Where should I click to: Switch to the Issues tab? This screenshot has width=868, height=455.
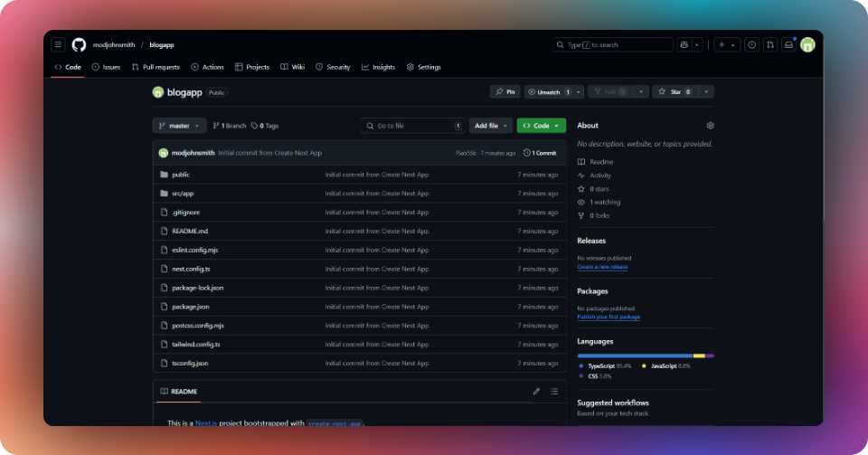106,67
